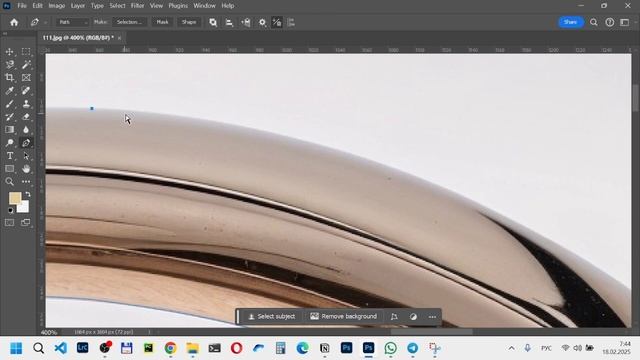
Task: Select the Gradient tool
Action: tap(9, 130)
